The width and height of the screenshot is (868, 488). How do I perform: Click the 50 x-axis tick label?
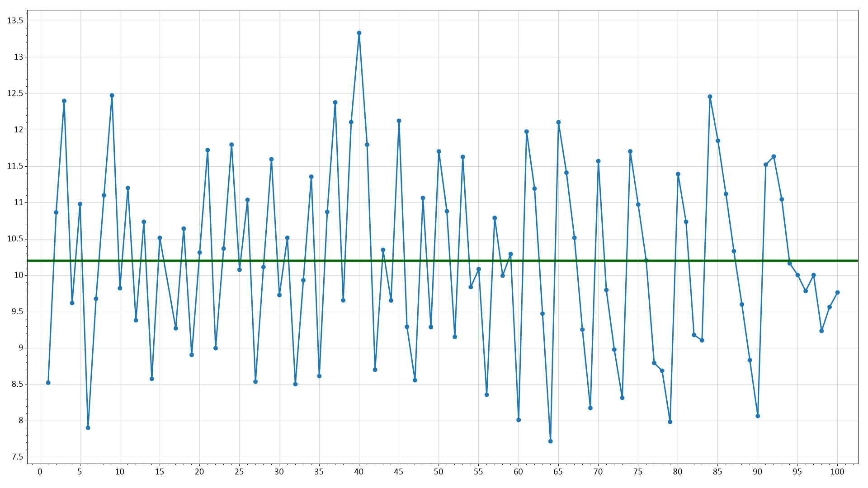[x=439, y=472]
